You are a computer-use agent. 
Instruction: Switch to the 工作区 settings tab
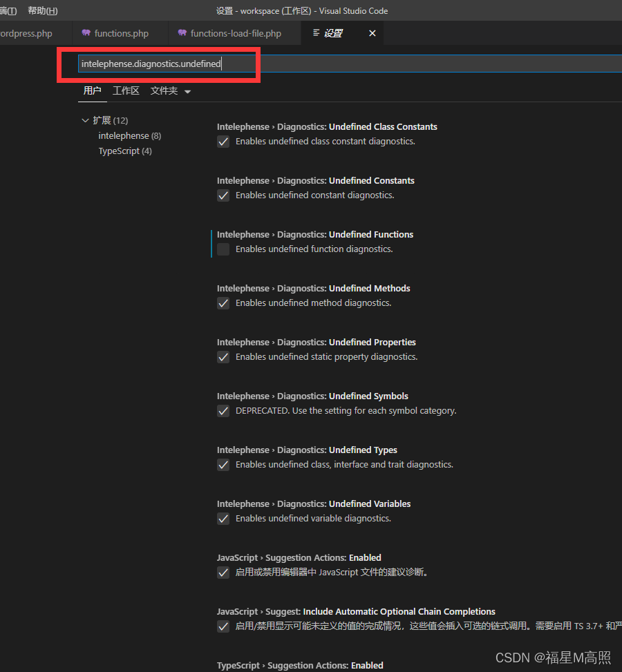click(126, 91)
